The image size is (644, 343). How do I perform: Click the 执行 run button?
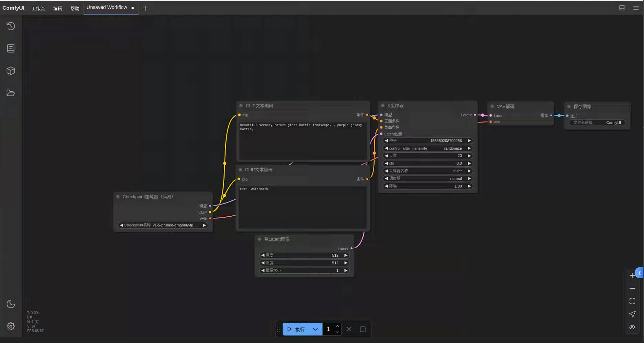pos(296,329)
